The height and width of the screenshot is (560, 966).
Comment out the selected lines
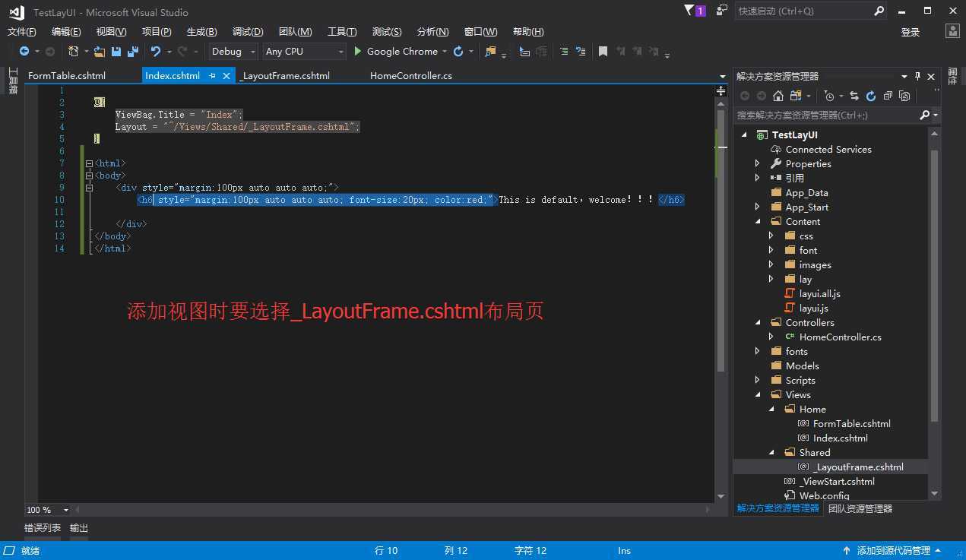coord(564,52)
